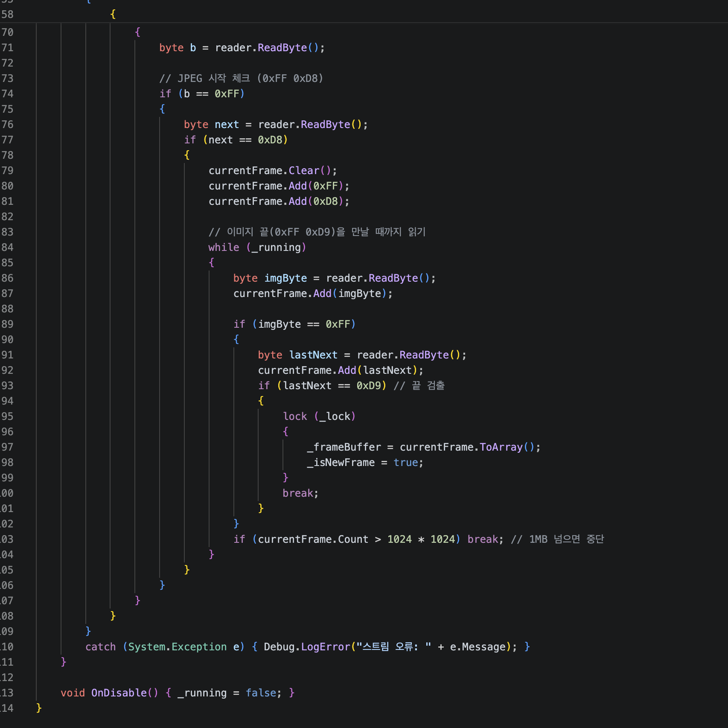Click currentFrame.Count on line 103
This screenshot has width=728, height=728.
(x=313, y=539)
